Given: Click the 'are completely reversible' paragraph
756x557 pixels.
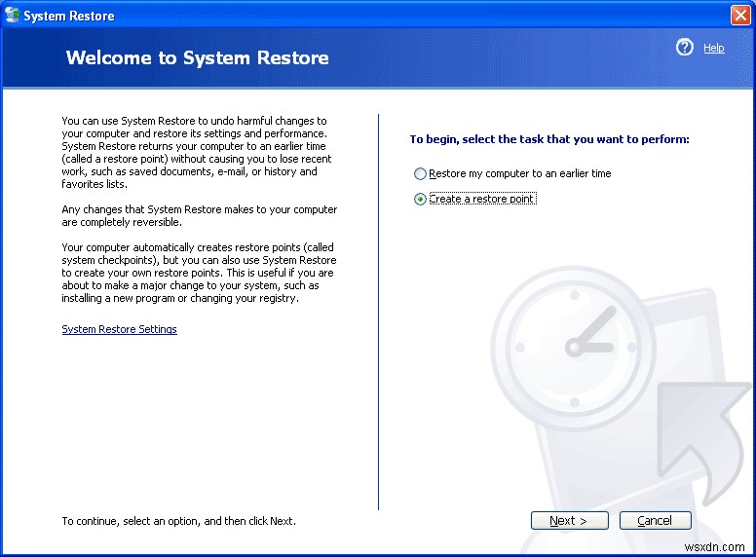Looking at the screenshot, I should click(200, 216).
